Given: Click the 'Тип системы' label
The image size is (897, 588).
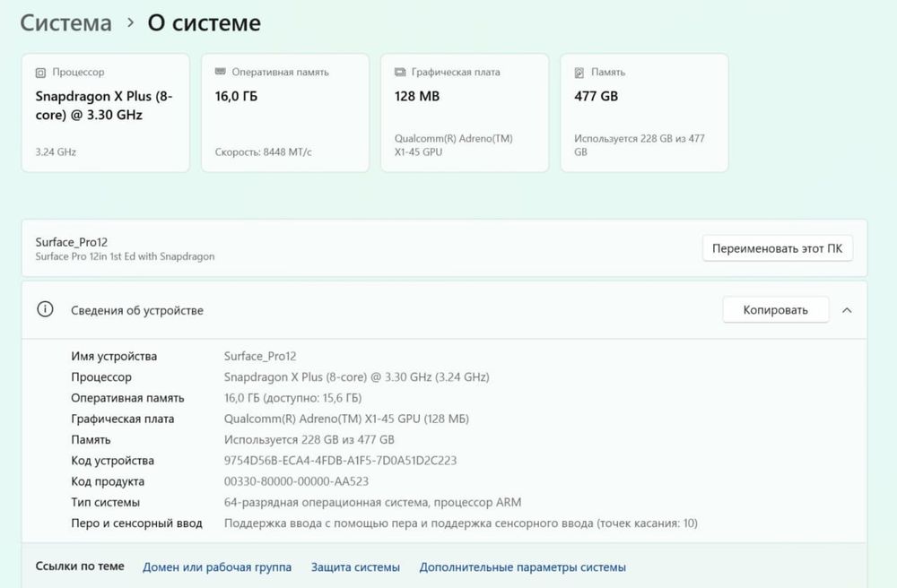Looking at the screenshot, I should 105,502.
